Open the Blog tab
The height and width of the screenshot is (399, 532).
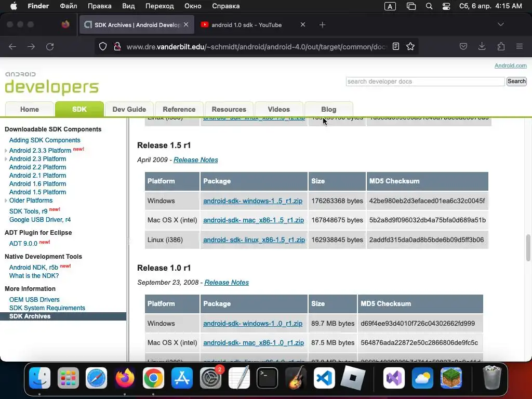click(x=329, y=109)
